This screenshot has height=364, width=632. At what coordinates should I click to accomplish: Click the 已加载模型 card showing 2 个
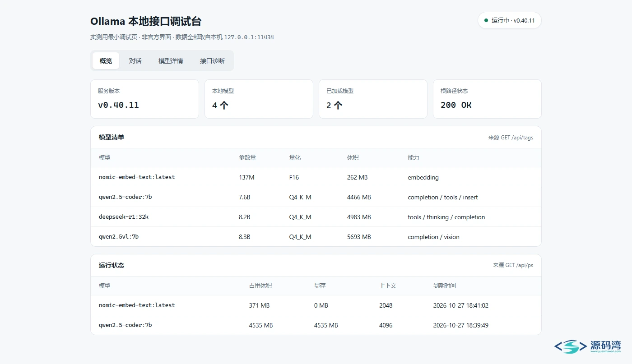pos(373,99)
